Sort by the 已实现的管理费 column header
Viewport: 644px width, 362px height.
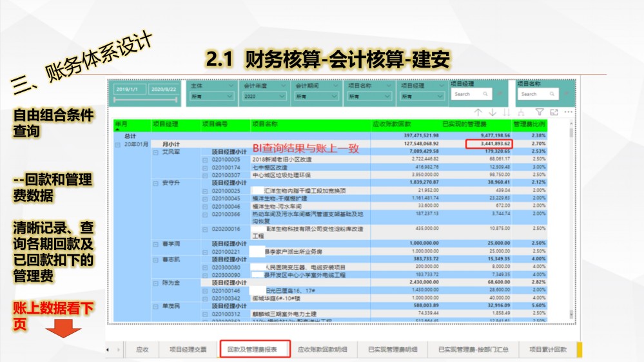(x=465, y=124)
